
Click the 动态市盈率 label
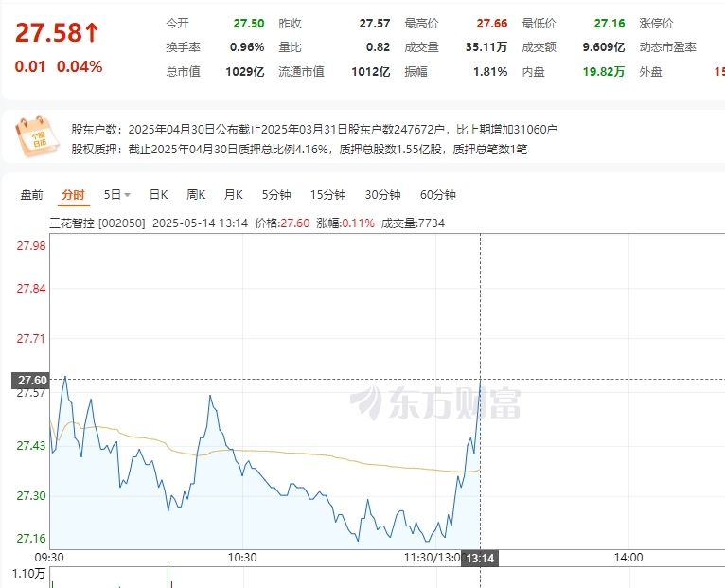(667, 47)
